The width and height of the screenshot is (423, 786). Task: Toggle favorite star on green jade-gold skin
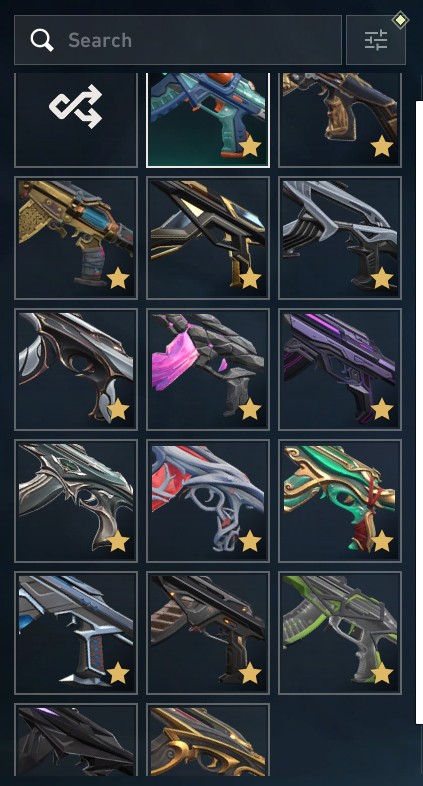[382, 541]
